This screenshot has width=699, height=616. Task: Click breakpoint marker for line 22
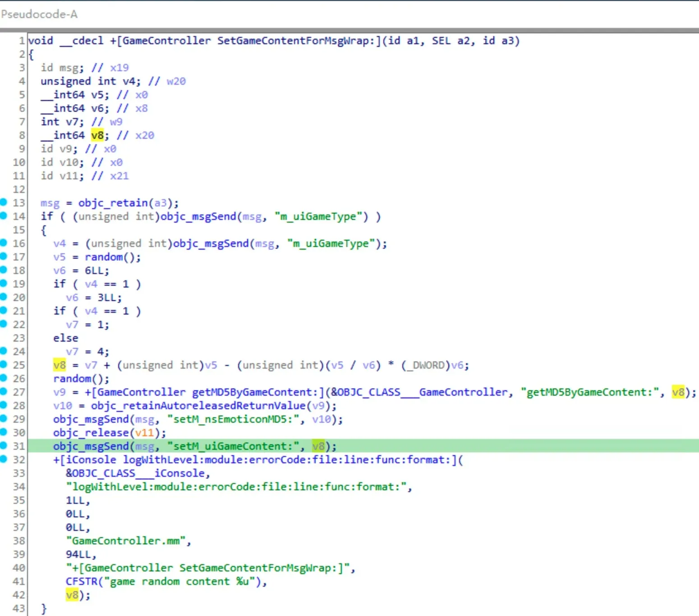(4, 324)
